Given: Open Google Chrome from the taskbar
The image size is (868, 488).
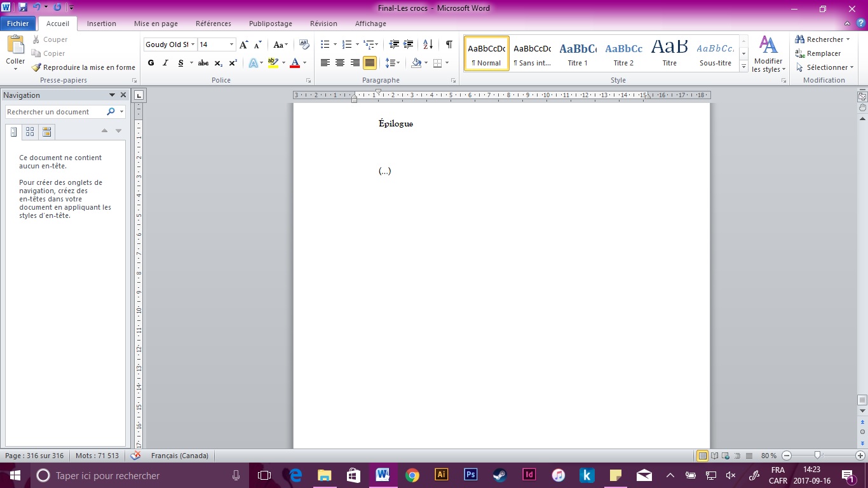Looking at the screenshot, I should pos(412,475).
